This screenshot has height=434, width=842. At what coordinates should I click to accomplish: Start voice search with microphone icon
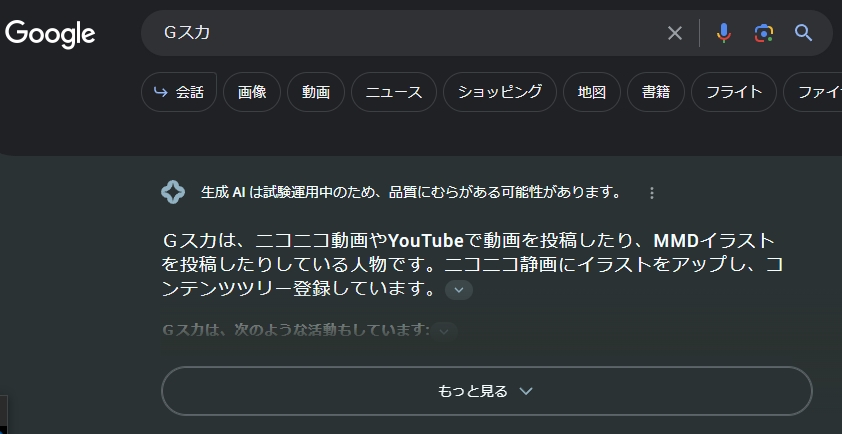(723, 33)
